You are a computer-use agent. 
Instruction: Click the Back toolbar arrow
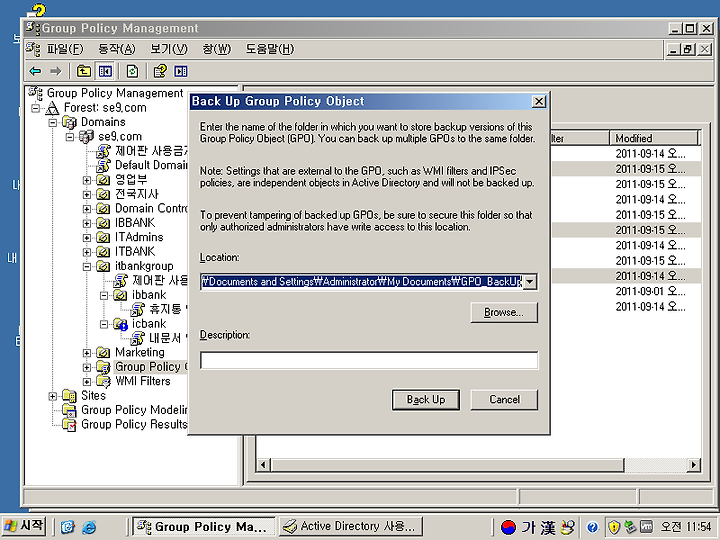[x=35, y=71]
